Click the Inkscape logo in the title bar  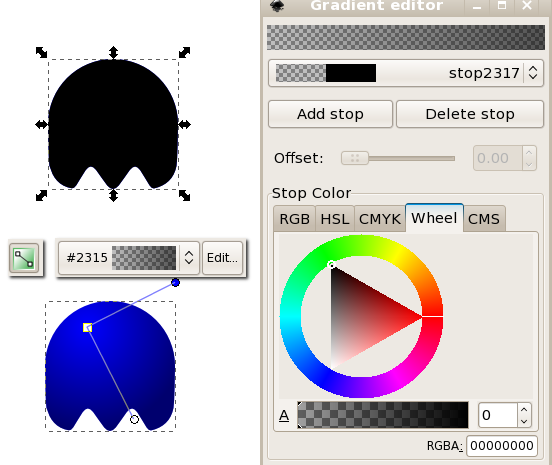click(277, 6)
